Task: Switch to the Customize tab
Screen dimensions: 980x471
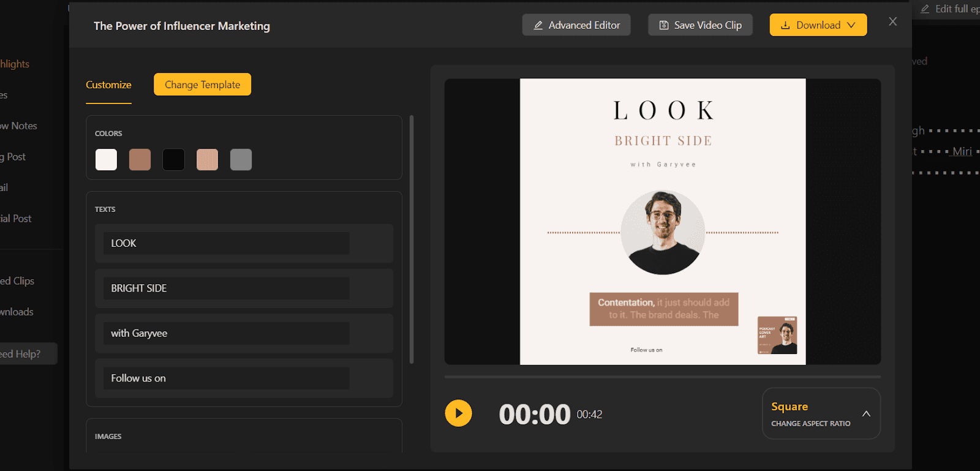Action: tap(108, 85)
